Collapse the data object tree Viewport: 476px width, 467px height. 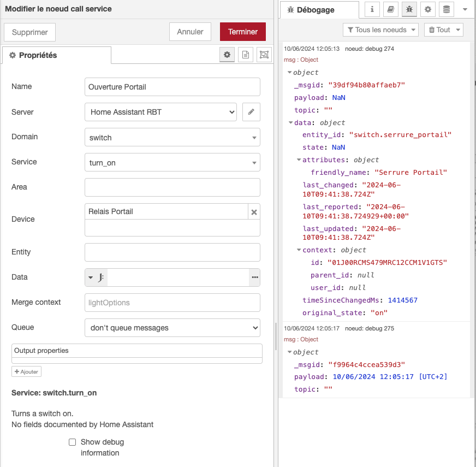pos(290,122)
